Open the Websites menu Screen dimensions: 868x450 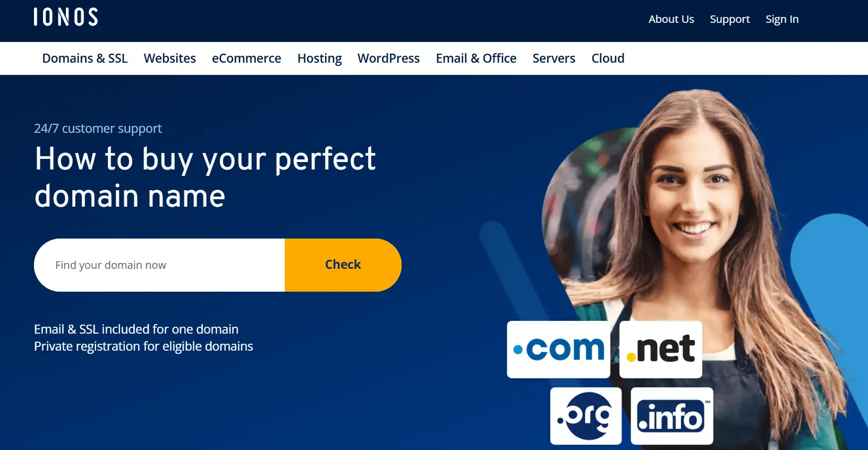point(170,58)
